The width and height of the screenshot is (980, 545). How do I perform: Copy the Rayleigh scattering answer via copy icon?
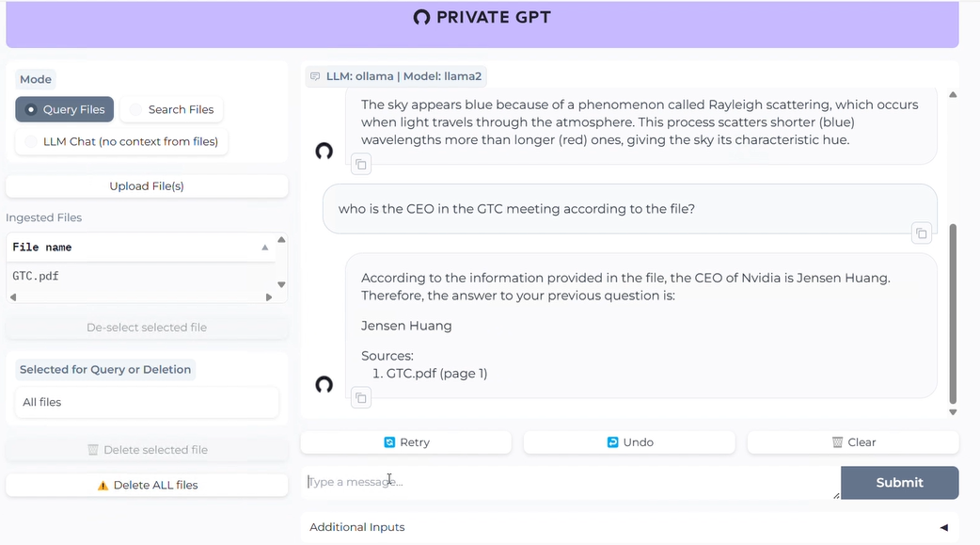point(361,165)
